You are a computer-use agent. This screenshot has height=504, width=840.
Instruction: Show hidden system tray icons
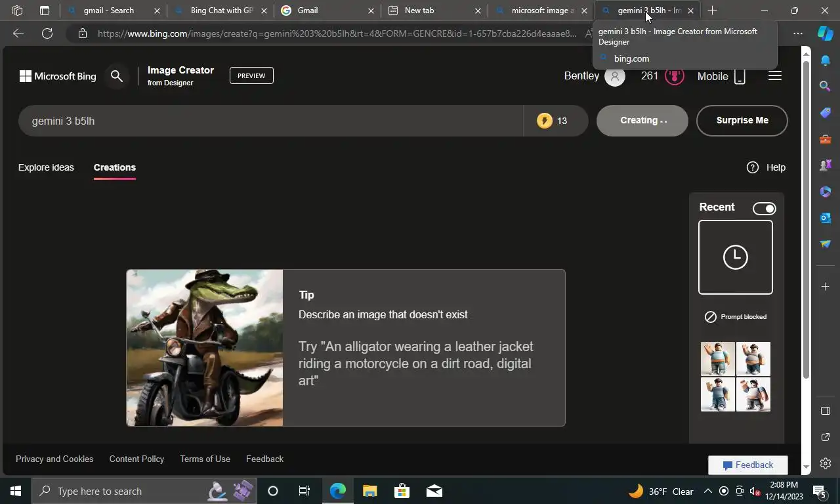tap(707, 491)
